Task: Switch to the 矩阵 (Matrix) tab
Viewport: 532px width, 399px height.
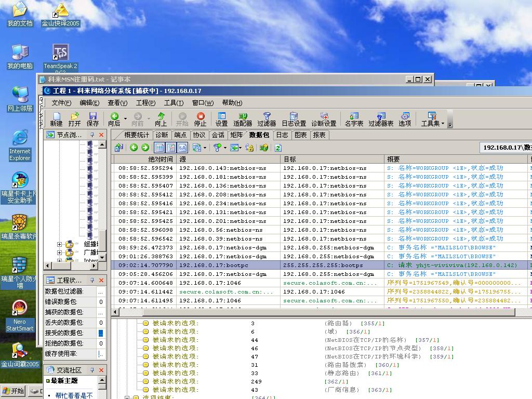Action: click(x=236, y=135)
